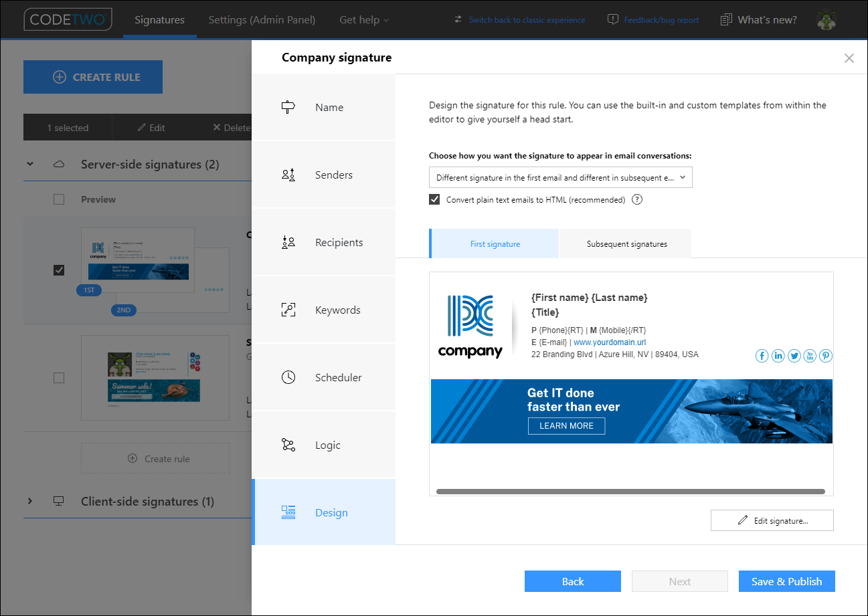Click the Pinterest icon in signature
The width and height of the screenshot is (868, 616).
827,356
